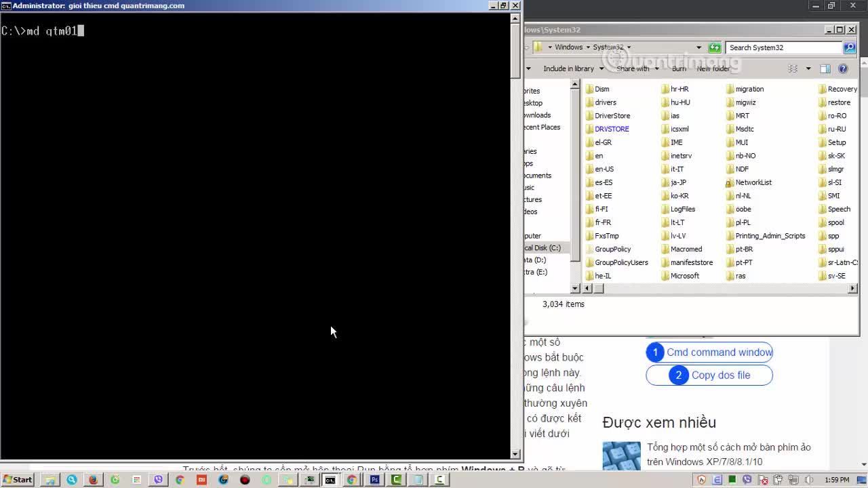The width and height of the screenshot is (868, 488).
Task: Open the first Chrome taskbar icon
Action: pyautogui.click(x=180, y=480)
